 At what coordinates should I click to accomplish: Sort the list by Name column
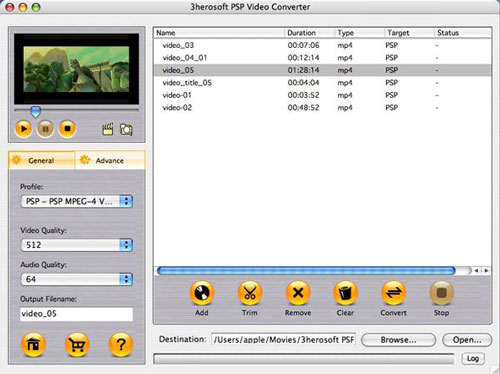pyautogui.click(x=219, y=33)
